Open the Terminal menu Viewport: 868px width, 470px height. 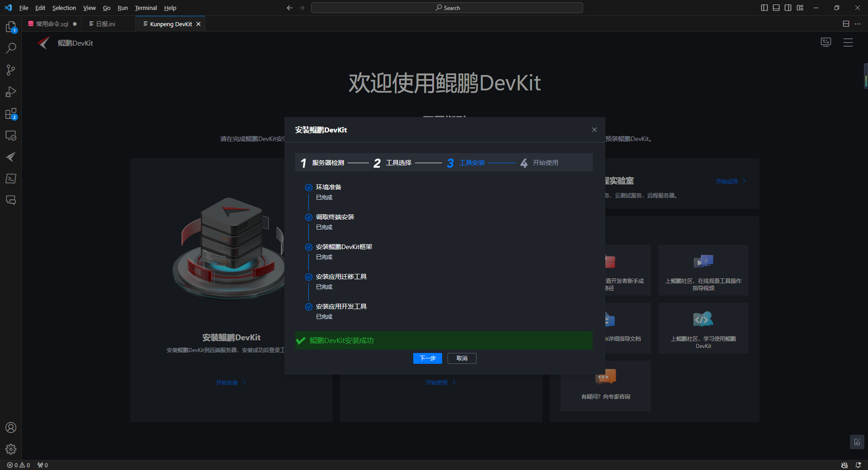146,8
